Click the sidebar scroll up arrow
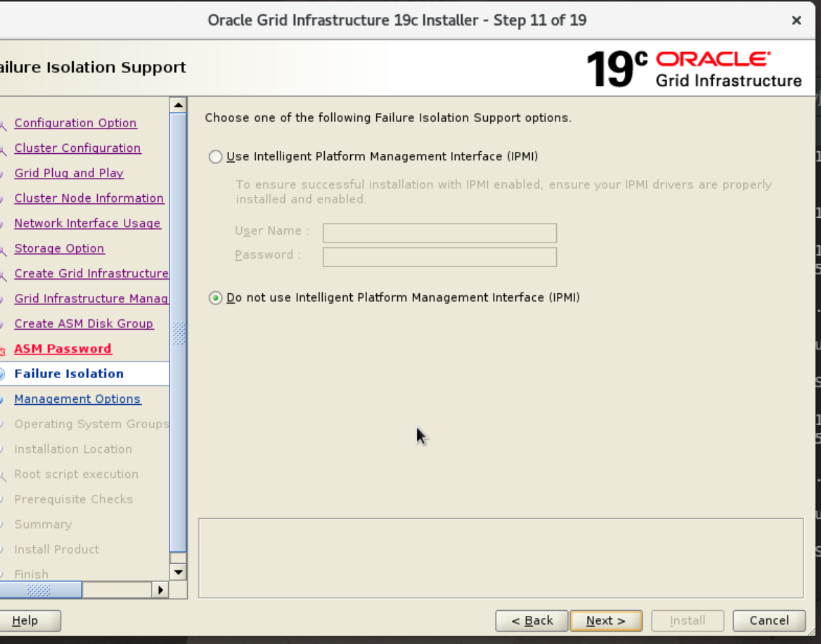Screen dimensions: 821x644 pyautogui.click(x=178, y=105)
